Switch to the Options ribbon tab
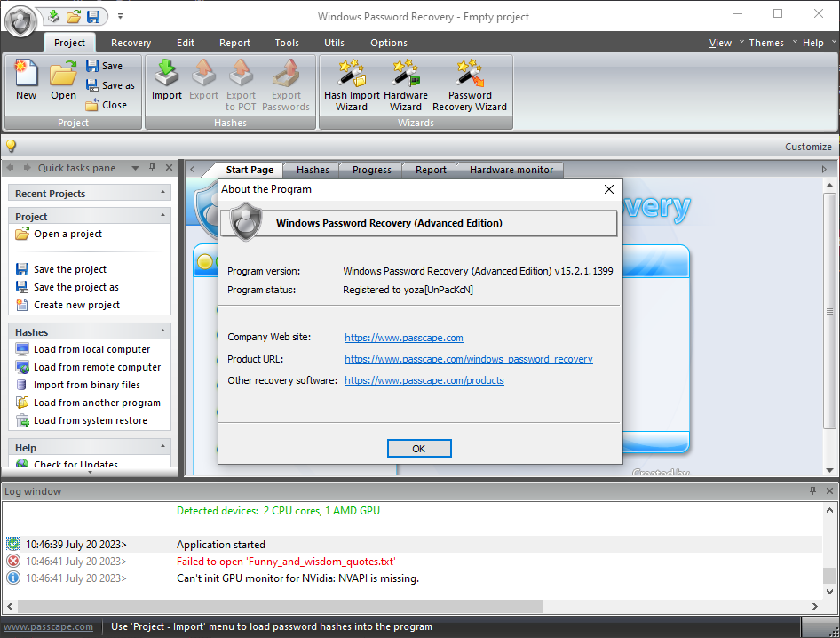Viewport: 840px width, 638px height. pos(389,43)
